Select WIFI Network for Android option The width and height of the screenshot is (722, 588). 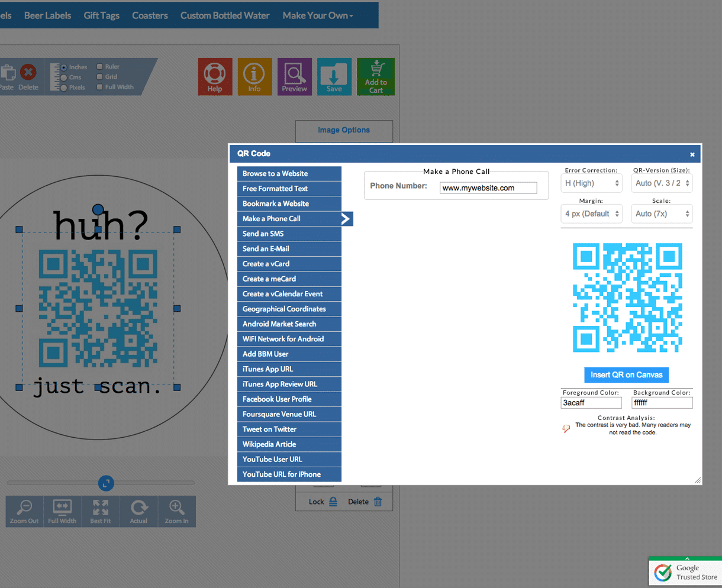[x=289, y=339]
